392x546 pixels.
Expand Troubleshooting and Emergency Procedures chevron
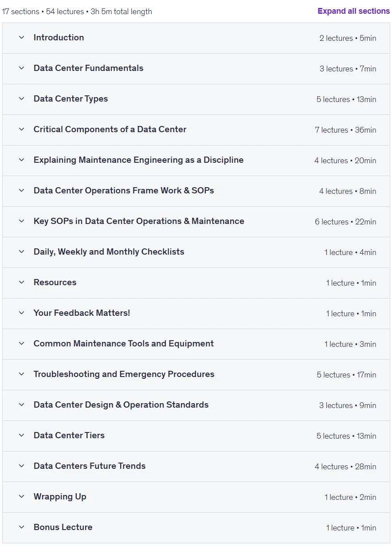[x=21, y=374]
